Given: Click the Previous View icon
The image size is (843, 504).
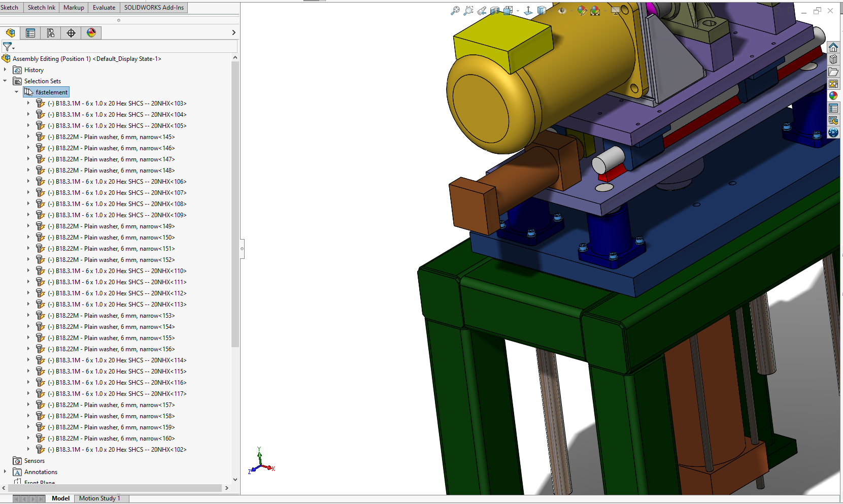Looking at the screenshot, I should click(x=482, y=11).
